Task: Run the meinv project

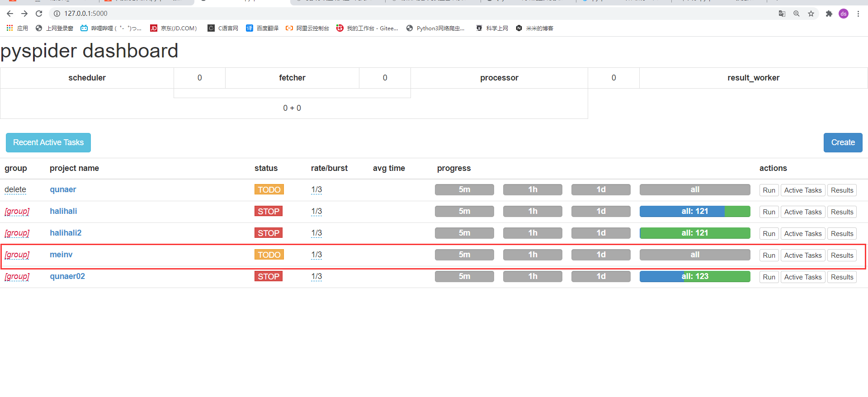Action: coord(769,255)
